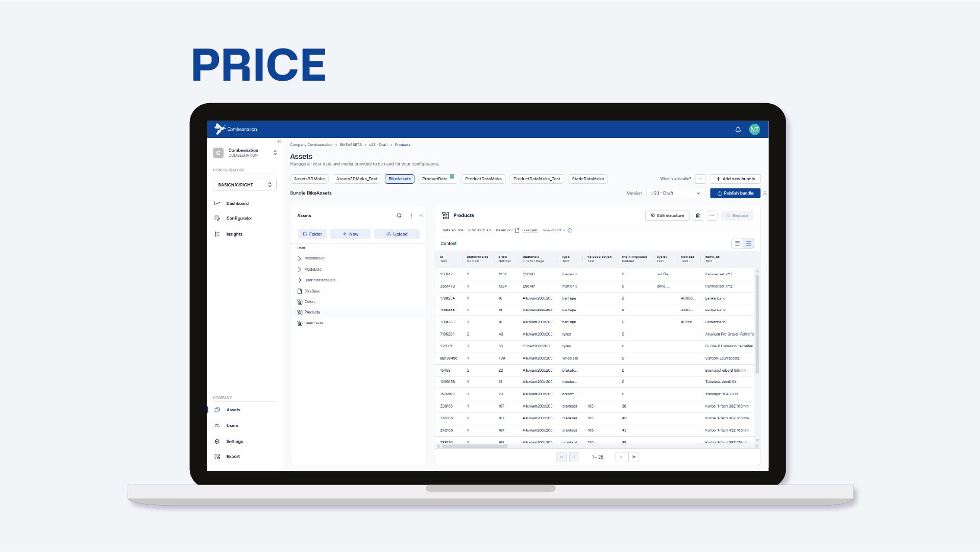Screen dimensions: 980x552
Task: Open bundle tabs overflow ellipsis button
Action: (700, 179)
